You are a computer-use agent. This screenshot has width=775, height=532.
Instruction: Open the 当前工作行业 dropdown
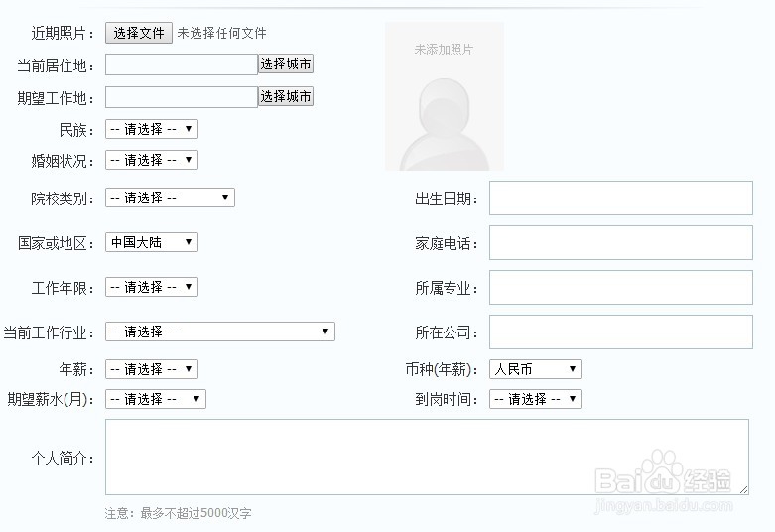[x=220, y=332]
